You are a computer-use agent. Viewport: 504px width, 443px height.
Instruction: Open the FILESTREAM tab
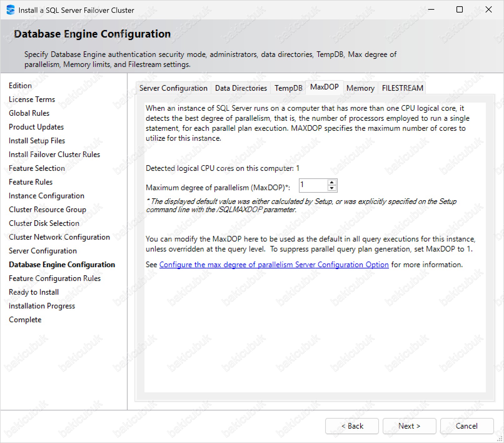pyautogui.click(x=402, y=88)
